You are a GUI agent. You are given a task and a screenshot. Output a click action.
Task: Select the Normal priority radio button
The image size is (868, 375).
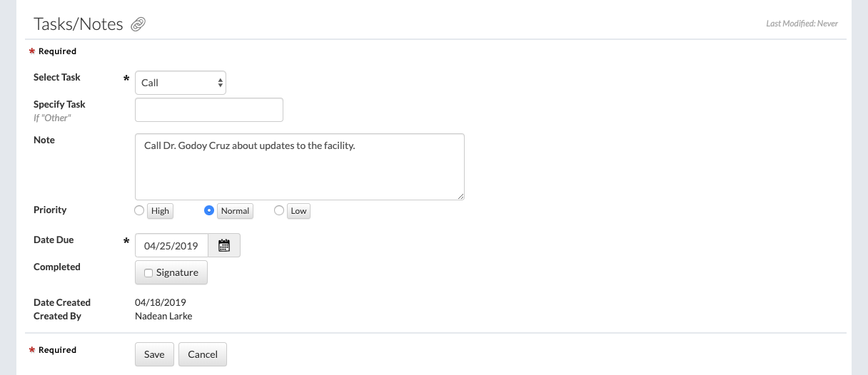[209, 210]
